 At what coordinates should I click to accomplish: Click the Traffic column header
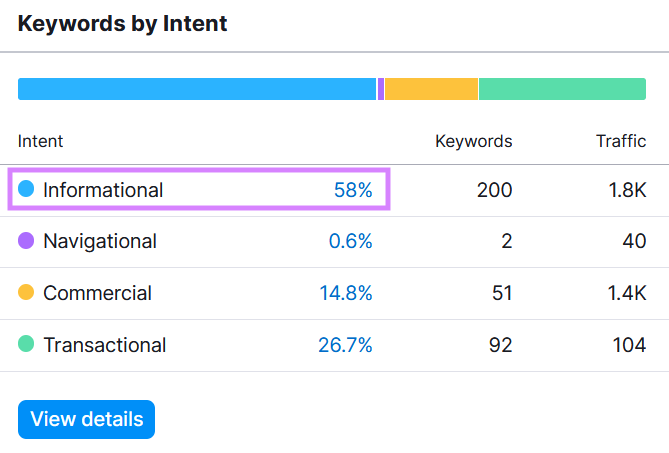(x=621, y=141)
